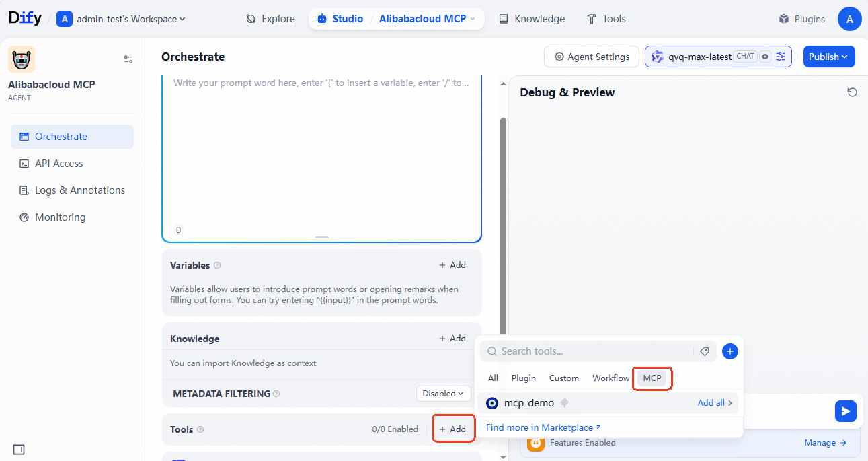Open Find more in Marketplace link

tap(543, 427)
